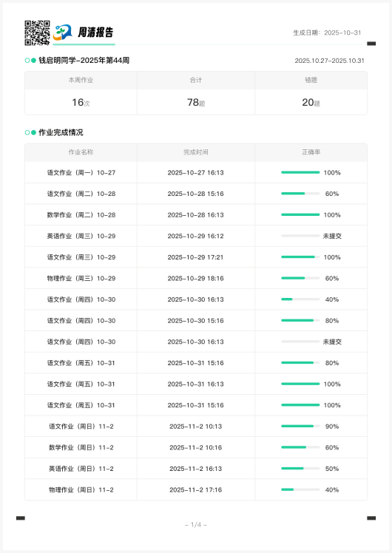The height and width of the screenshot is (553, 392).
Task: Click completion time 2025-10-29 18:16
Action: [195, 278]
